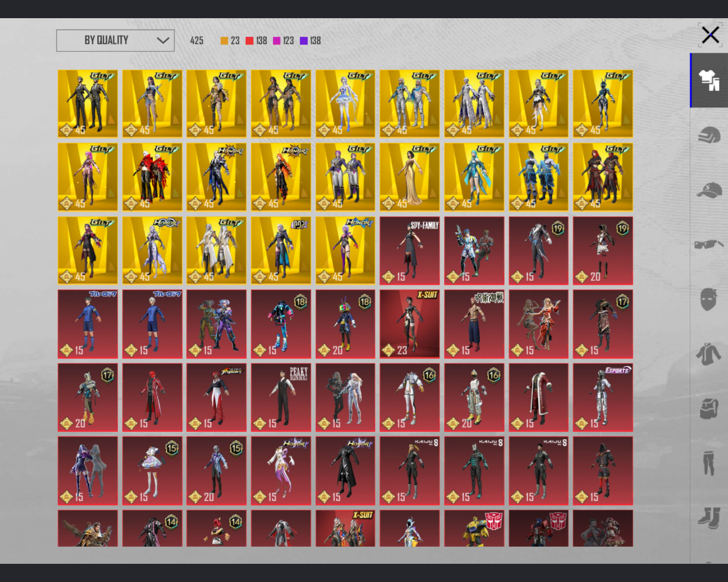Image resolution: width=728 pixels, height=582 pixels.
Task: Click the chevron on the quality dropdown
Action: (x=163, y=40)
